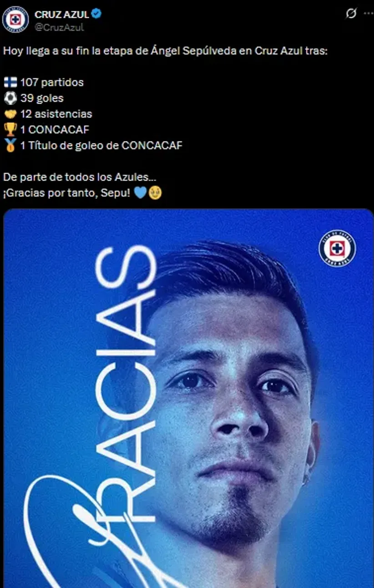Click the '¡Gracias por tanto, Sepu!' line
The width and height of the screenshot is (374, 588).
tap(67, 193)
